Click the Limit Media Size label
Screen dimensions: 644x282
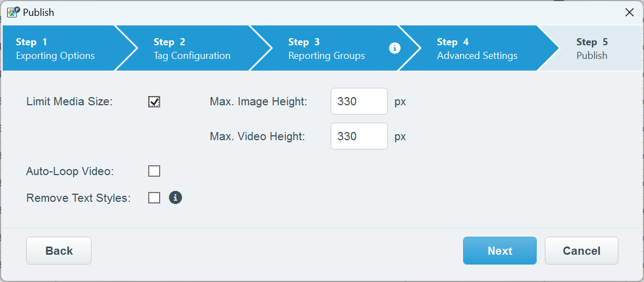[69, 101]
